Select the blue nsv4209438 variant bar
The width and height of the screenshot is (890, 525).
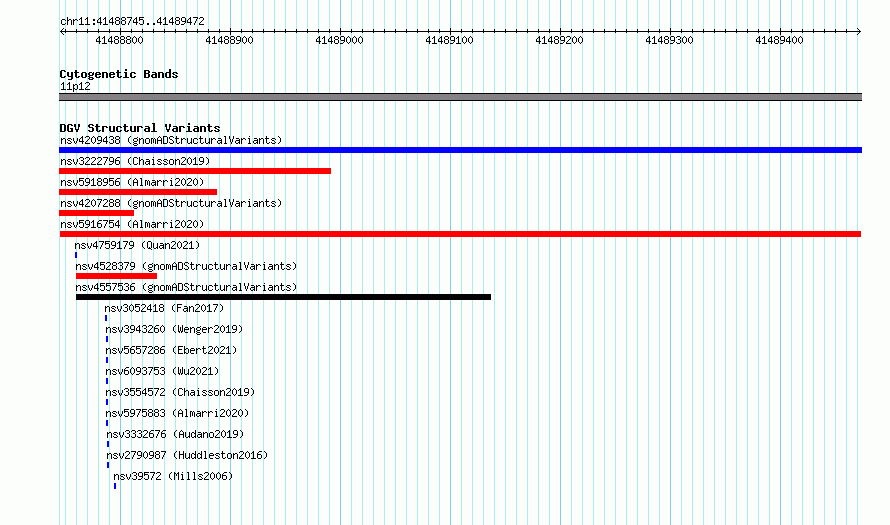460,150
